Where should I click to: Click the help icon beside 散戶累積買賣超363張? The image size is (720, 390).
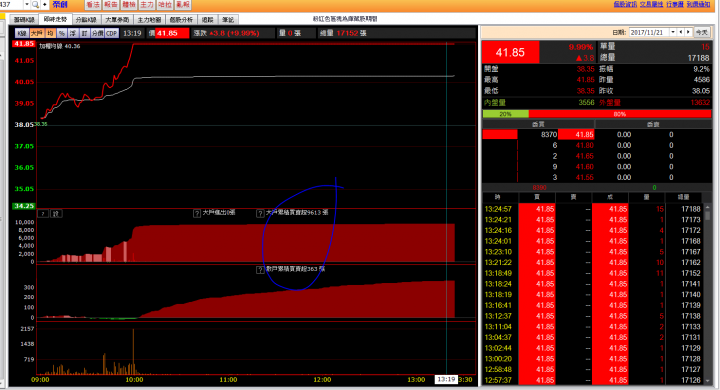pyautogui.click(x=260, y=270)
